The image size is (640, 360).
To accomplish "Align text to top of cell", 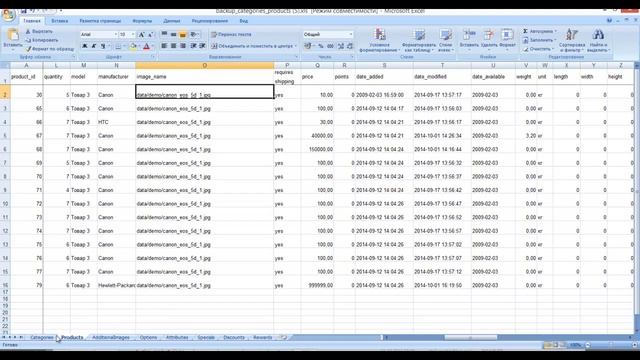I will 164,34.
